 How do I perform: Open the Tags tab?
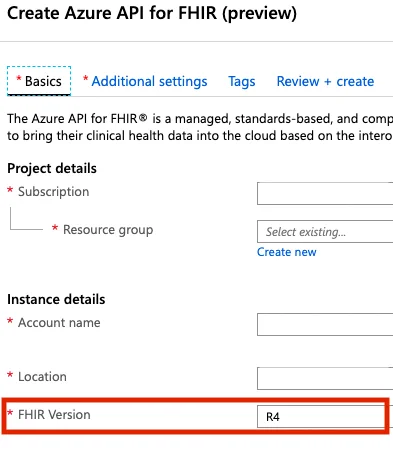point(242,81)
